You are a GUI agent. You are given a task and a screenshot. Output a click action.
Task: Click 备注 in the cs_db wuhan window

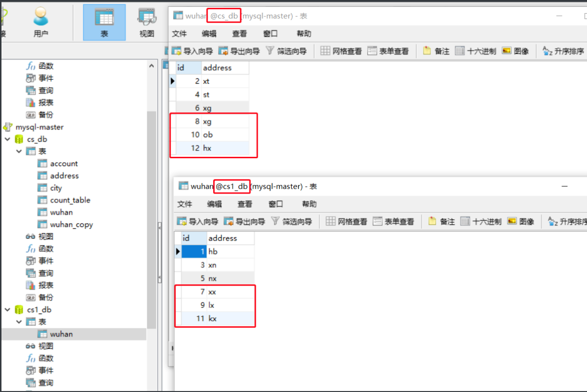(436, 51)
